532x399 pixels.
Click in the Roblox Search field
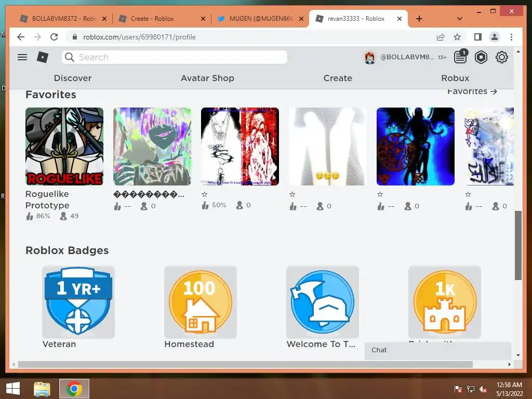[x=175, y=57]
